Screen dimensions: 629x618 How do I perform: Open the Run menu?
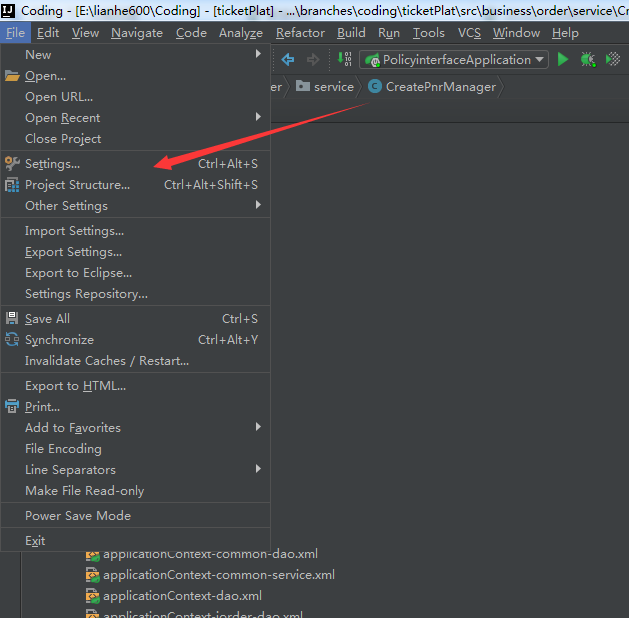(x=389, y=33)
